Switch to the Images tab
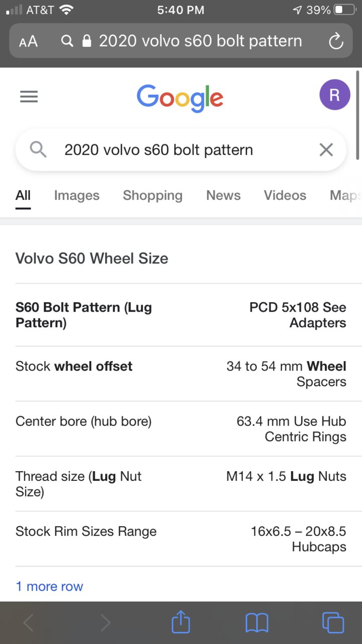Viewport: 362px width, 644px height. [x=77, y=195]
